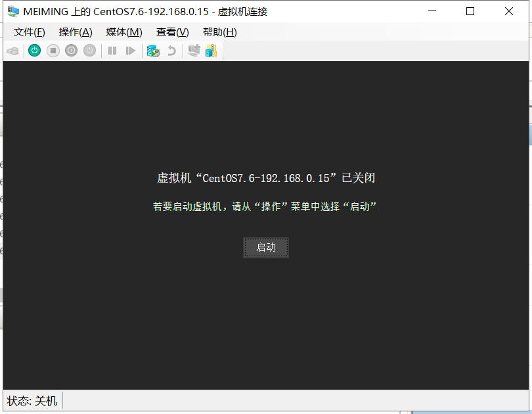The height and width of the screenshot is (414, 532).
Task: Minimize the virtual machine connection window
Action: 432,11
